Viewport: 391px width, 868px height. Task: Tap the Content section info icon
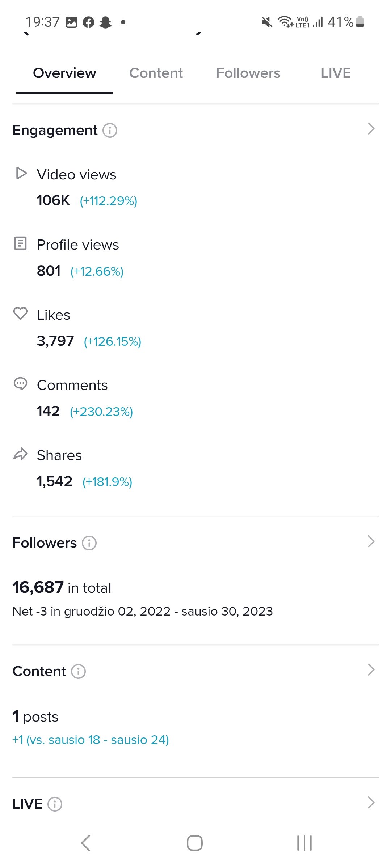point(79,671)
